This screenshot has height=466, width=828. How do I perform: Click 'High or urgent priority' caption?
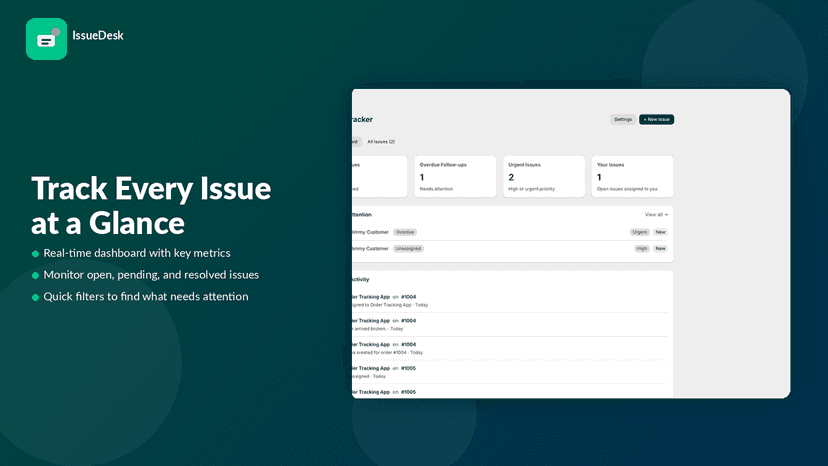tap(532, 189)
